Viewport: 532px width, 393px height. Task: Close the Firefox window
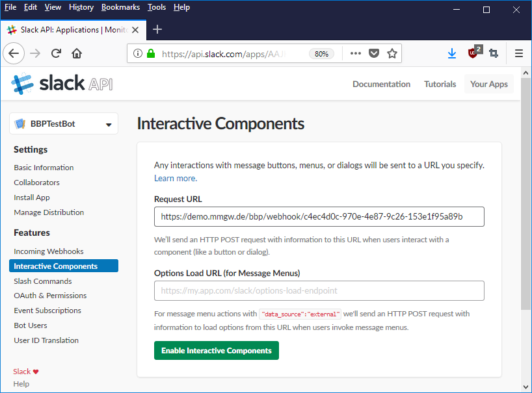[516, 10]
